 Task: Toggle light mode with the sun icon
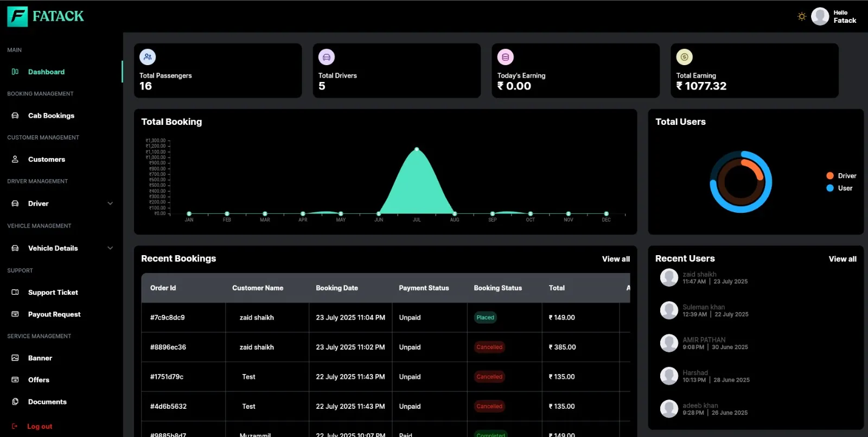(801, 16)
